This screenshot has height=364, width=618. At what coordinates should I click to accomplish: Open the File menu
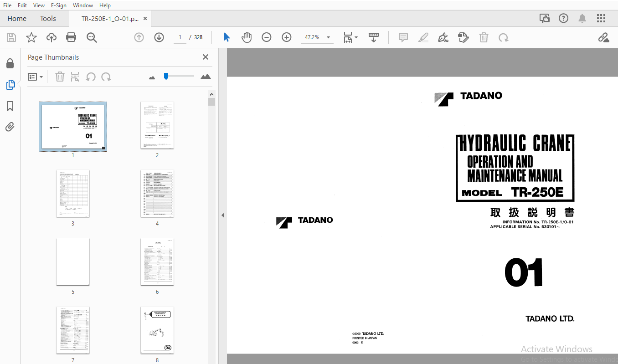pos(8,5)
